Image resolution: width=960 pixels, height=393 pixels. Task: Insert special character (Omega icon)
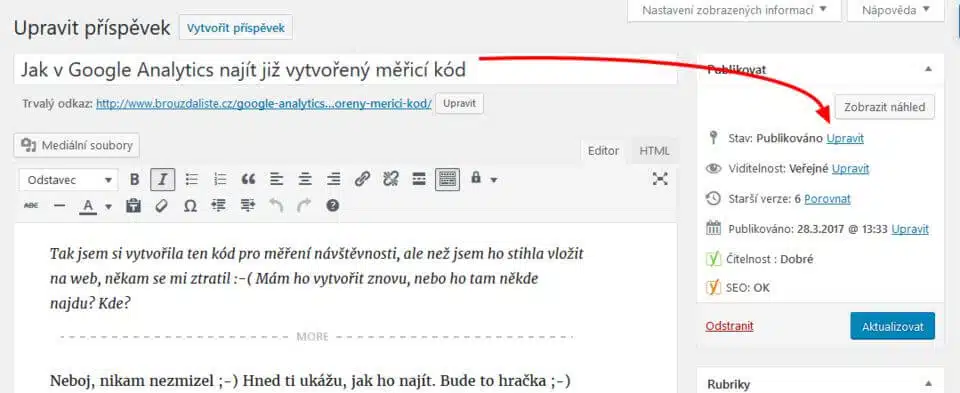tap(190, 206)
